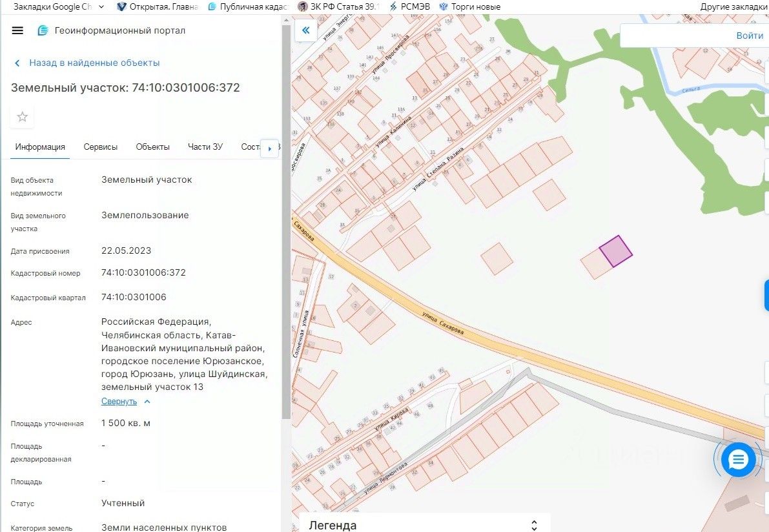The image size is (769, 532).
Task: Click Назад в найденные объекты link
Action: (94, 63)
